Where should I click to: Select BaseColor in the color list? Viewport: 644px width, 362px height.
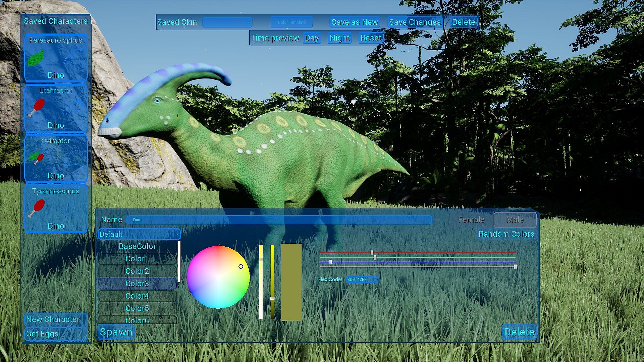point(137,246)
